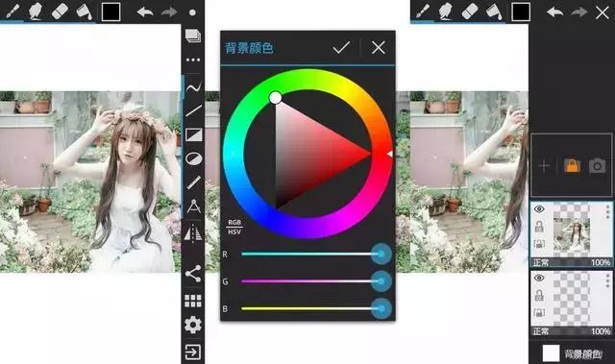
Task: Select the photo layer thumbnail
Action: (x=572, y=230)
